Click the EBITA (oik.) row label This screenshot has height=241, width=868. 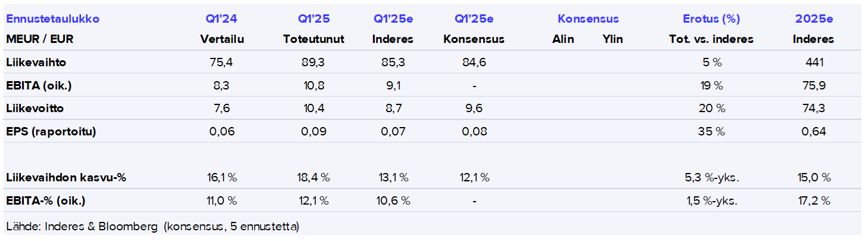coord(39,85)
